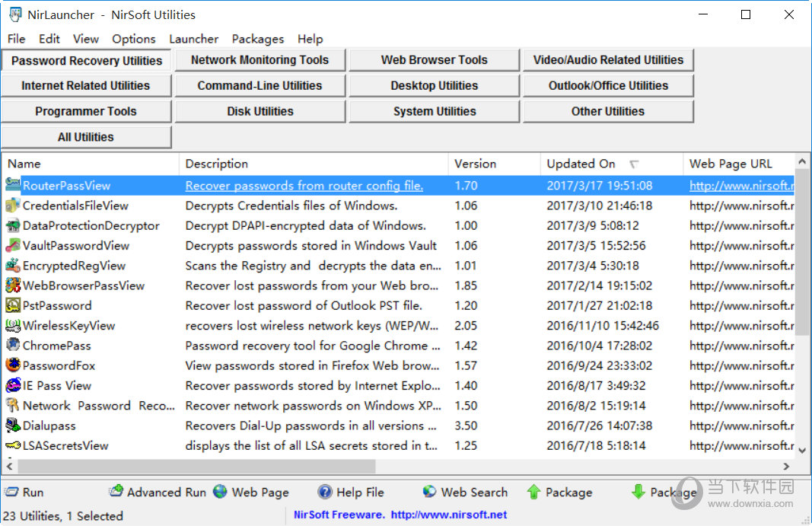Open the Help File toolbar button
The height and width of the screenshot is (526, 812).
tap(351, 492)
